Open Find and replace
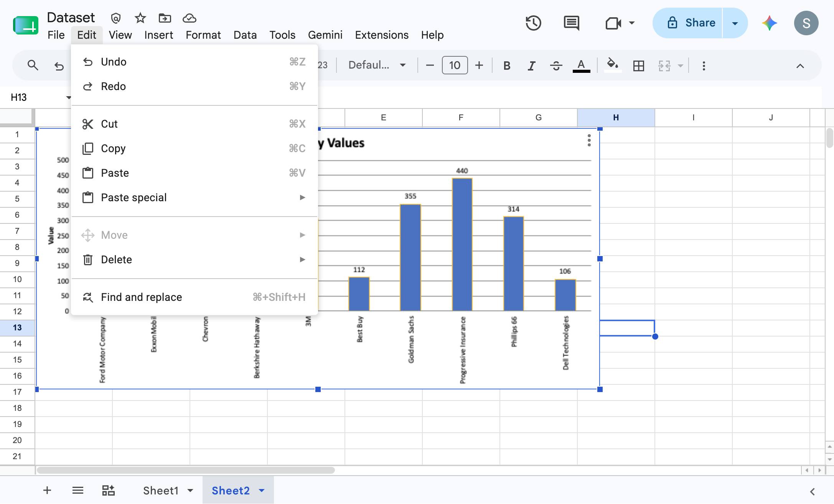834x504 pixels. tap(194, 297)
